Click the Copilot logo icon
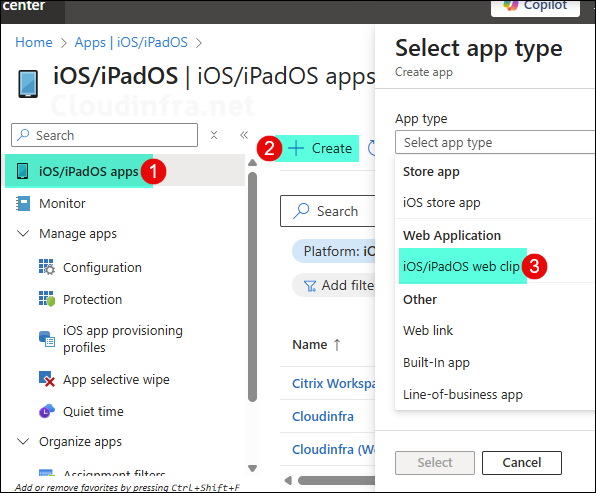Image resolution: width=596 pixels, height=493 pixels. [x=510, y=5]
